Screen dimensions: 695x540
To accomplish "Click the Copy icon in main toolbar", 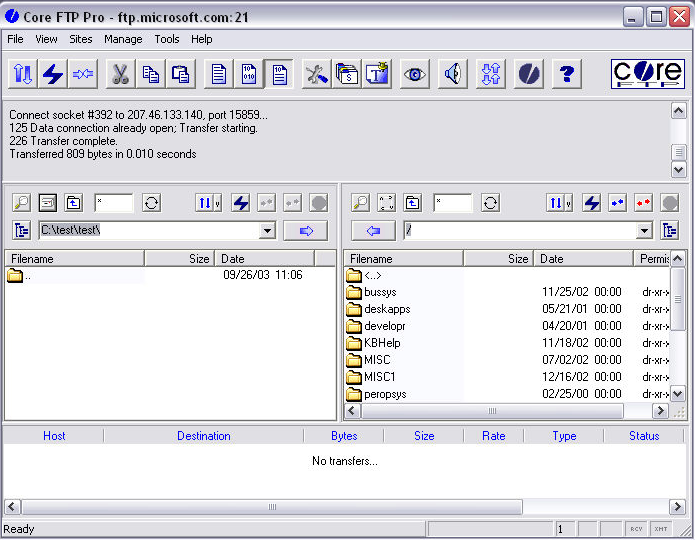I will pos(151,74).
